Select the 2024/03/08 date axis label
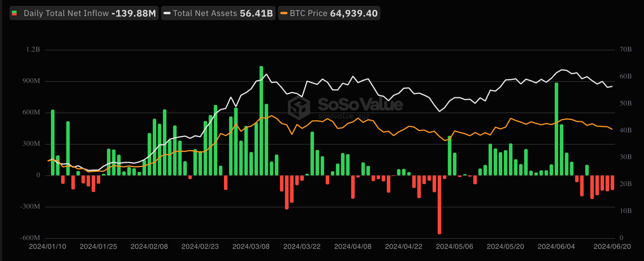 tap(251, 246)
